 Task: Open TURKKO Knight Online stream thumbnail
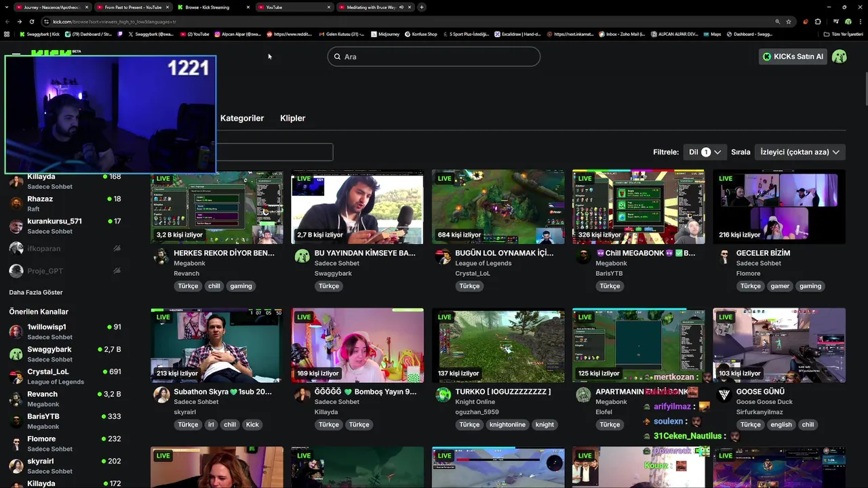498,345
